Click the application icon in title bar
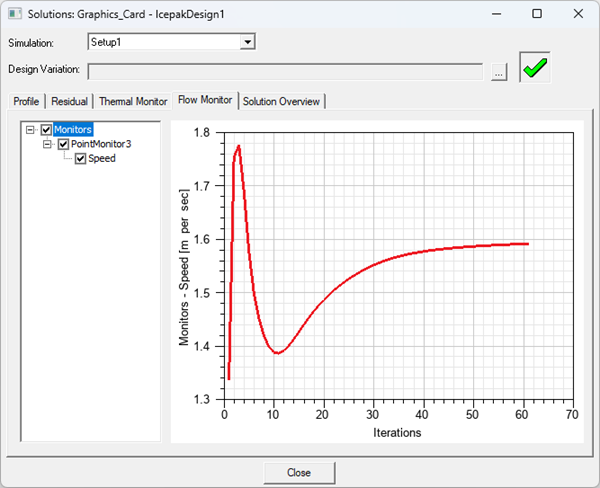 click(13, 14)
